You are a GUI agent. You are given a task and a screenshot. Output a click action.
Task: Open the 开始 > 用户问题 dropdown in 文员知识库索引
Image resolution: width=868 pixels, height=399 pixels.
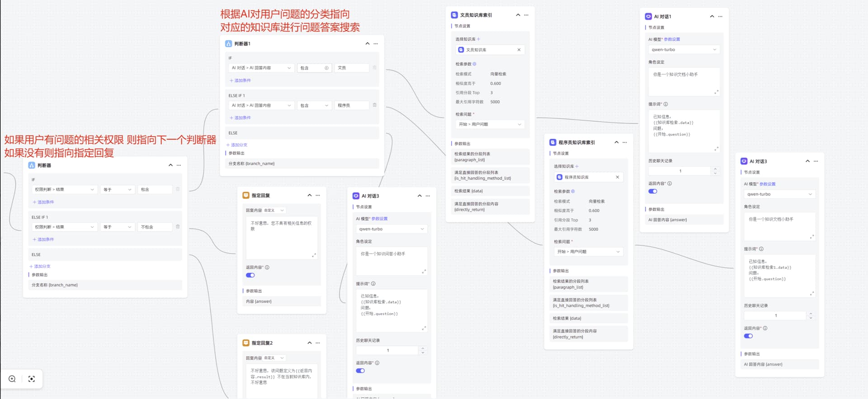point(490,124)
